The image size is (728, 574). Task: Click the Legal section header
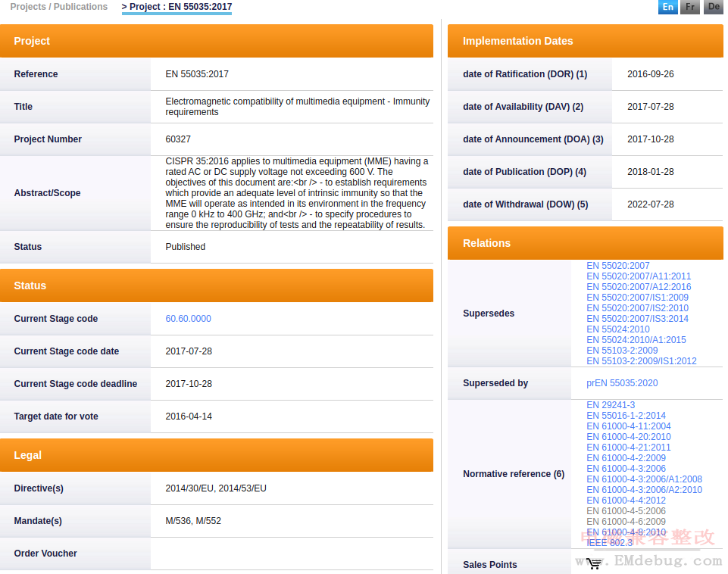(217, 455)
